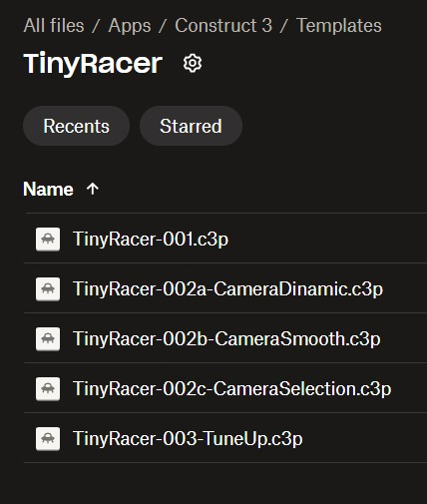
Task: Filter files by Recents
Action: [x=76, y=126]
